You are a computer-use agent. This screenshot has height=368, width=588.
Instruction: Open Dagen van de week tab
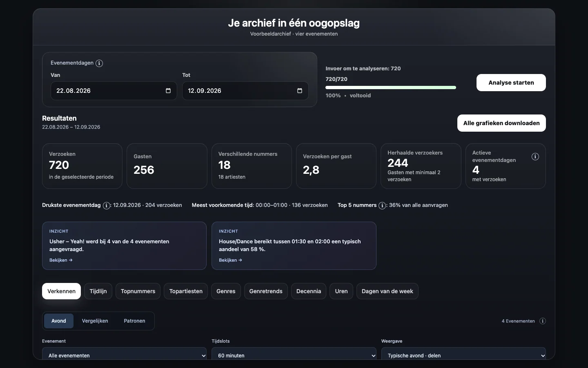(388, 291)
